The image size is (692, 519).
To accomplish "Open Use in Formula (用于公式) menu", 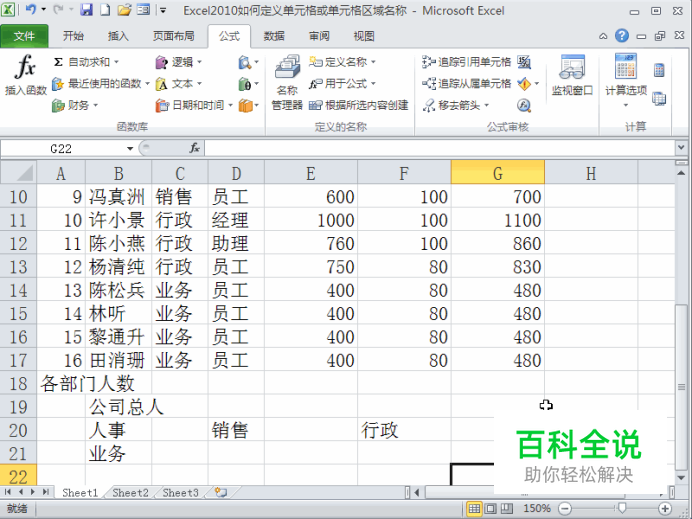I will [342, 83].
